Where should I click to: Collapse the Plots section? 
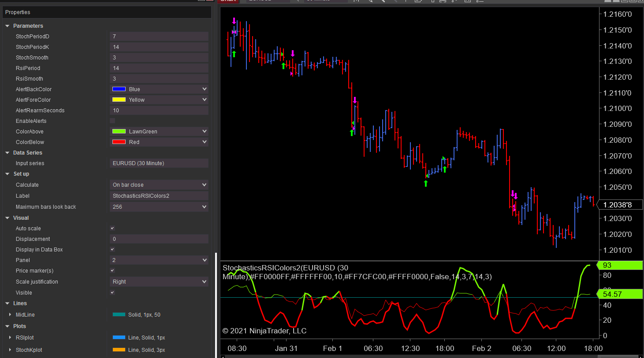pyautogui.click(x=7, y=326)
